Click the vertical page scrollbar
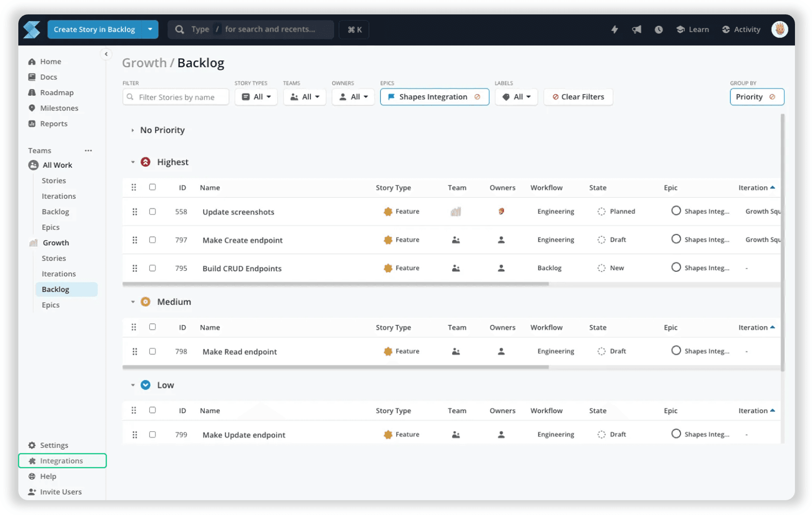Screen dimensions: 812x515 [782, 242]
